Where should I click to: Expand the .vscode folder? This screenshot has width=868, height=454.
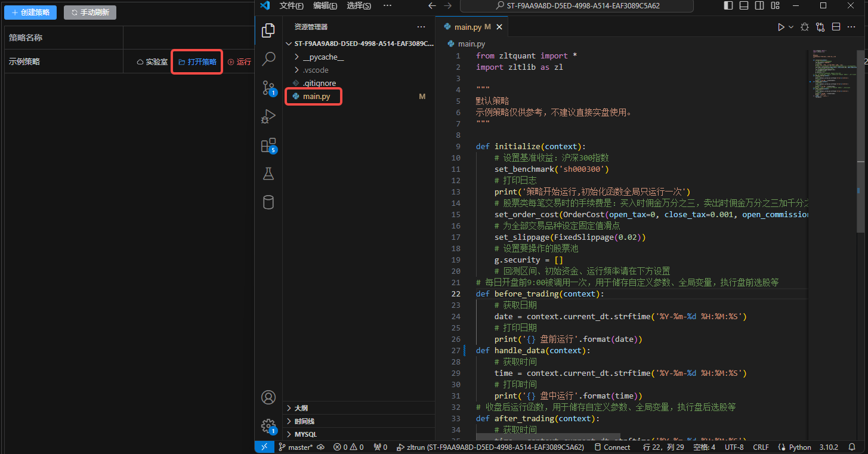pyautogui.click(x=316, y=70)
